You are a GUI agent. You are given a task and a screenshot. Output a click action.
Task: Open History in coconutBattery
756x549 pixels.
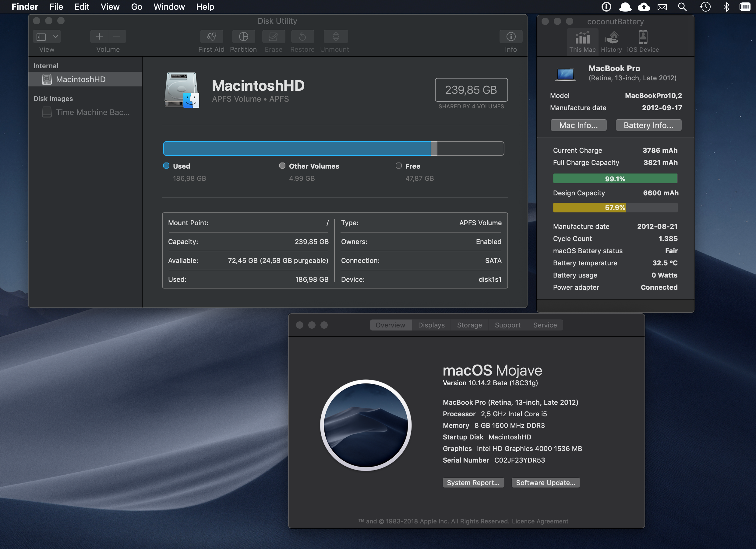[x=611, y=41]
